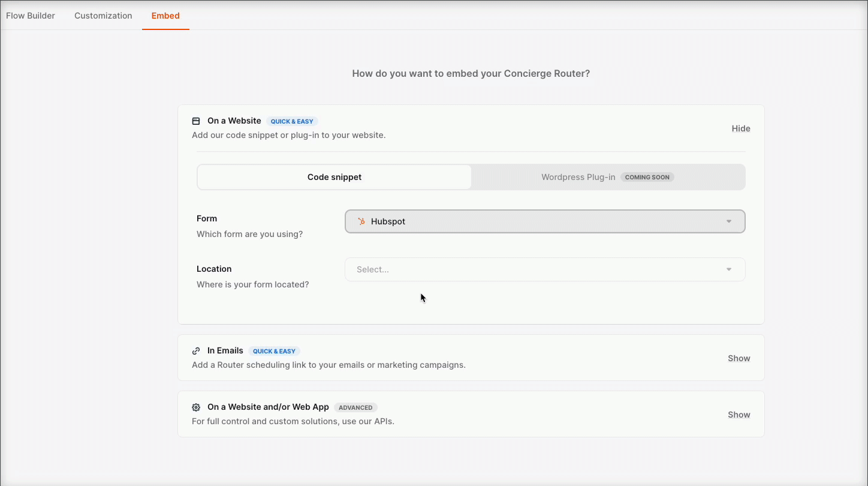Click the QUICK & EASY badge near "On a Website"
868x486 pixels.
click(x=292, y=121)
